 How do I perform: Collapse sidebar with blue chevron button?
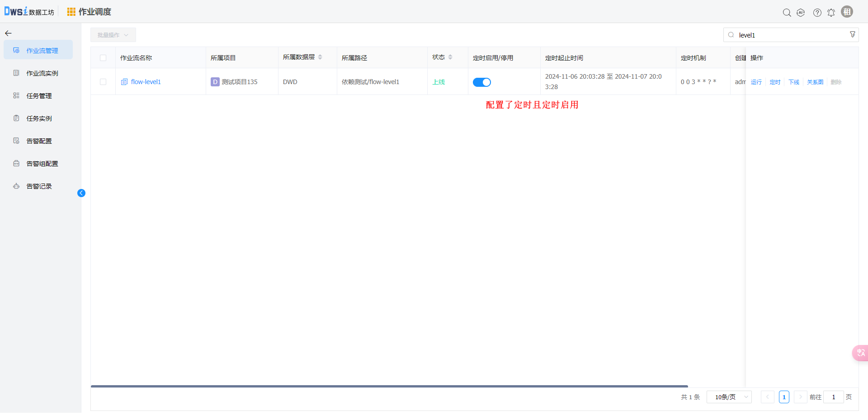pyautogui.click(x=81, y=193)
